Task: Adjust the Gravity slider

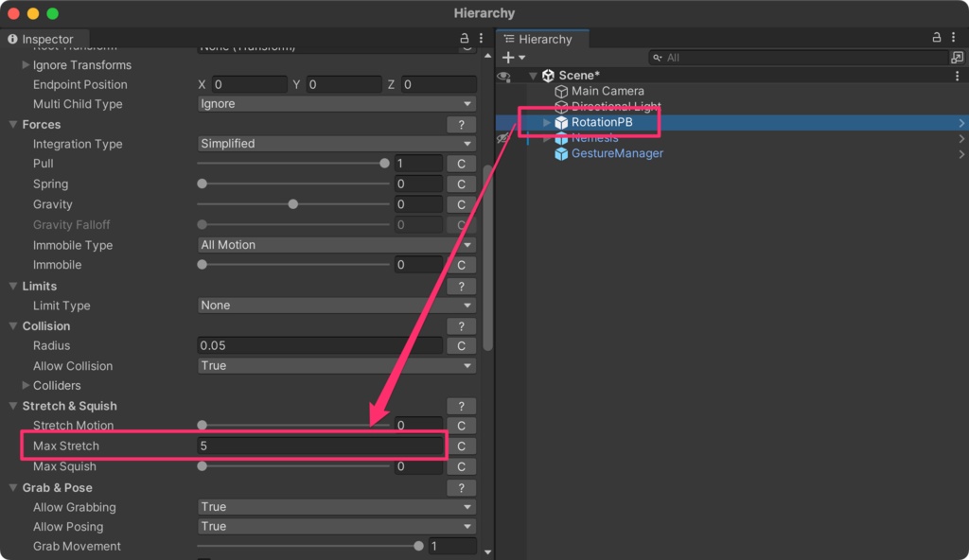Action: pyautogui.click(x=293, y=204)
